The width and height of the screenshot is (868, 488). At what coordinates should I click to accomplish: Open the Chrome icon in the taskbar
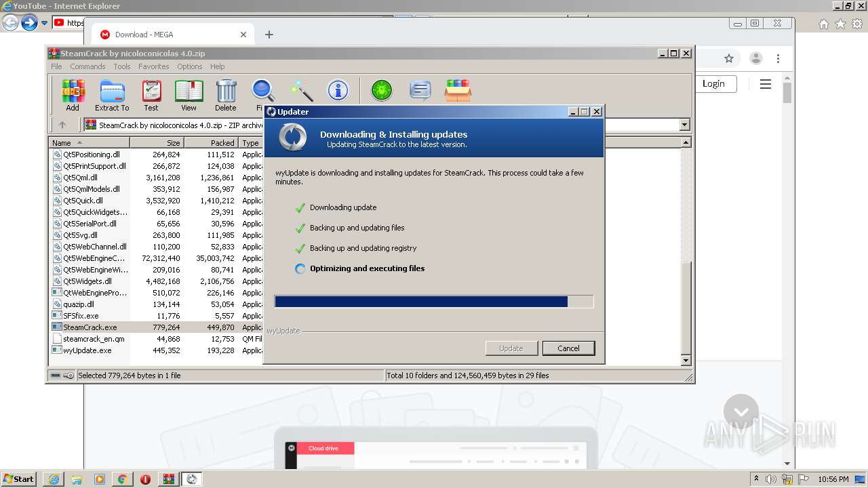[122, 479]
